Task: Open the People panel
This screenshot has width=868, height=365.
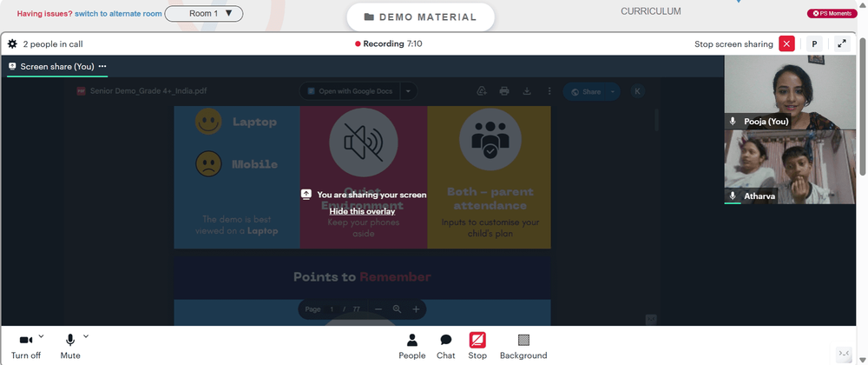Action: [411, 348]
